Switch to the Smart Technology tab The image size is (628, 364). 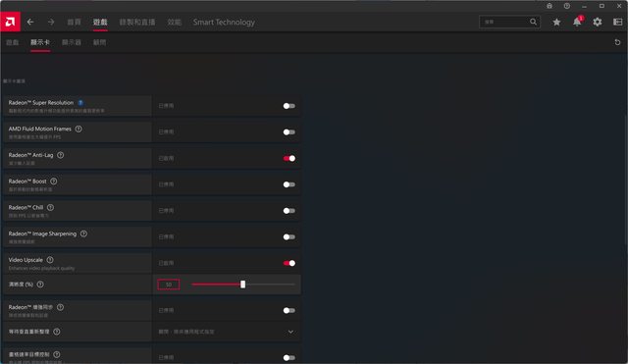coord(224,22)
